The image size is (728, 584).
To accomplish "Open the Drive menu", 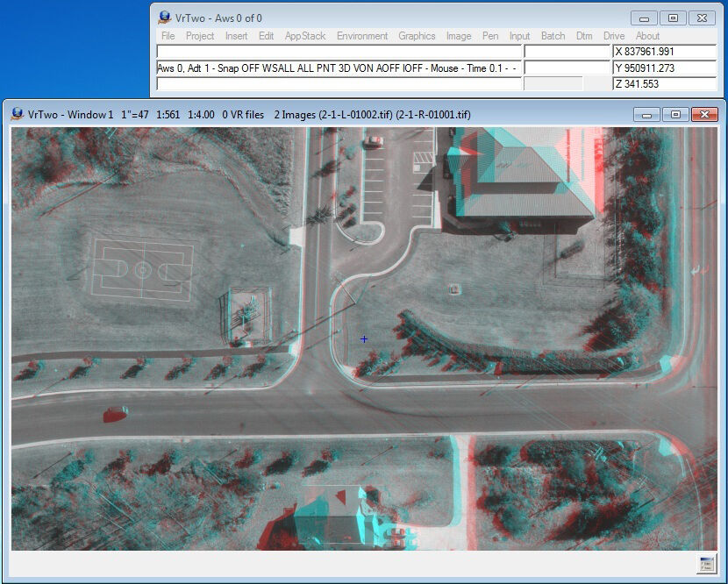I will pyautogui.click(x=614, y=36).
